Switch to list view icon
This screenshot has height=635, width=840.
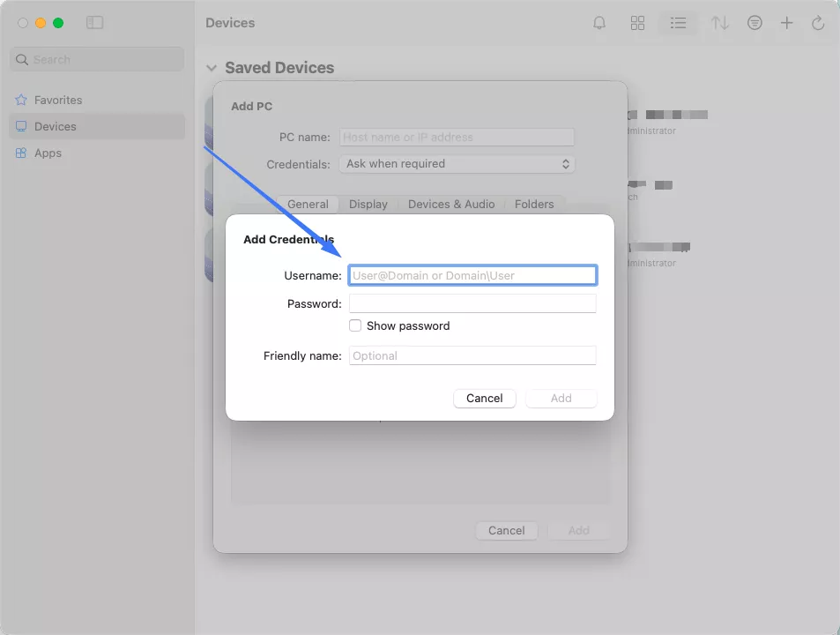coord(678,23)
